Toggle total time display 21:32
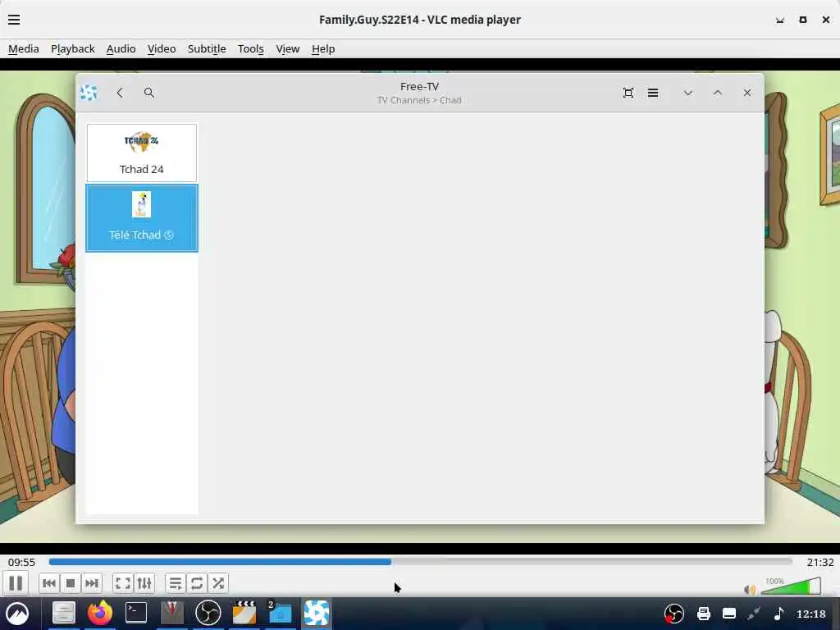This screenshot has height=630, width=840. coord(820,562)
